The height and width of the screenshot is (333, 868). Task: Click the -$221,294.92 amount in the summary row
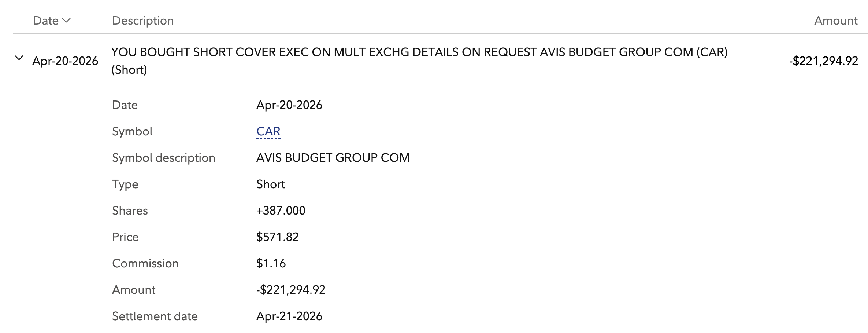[x=823, y=61]
